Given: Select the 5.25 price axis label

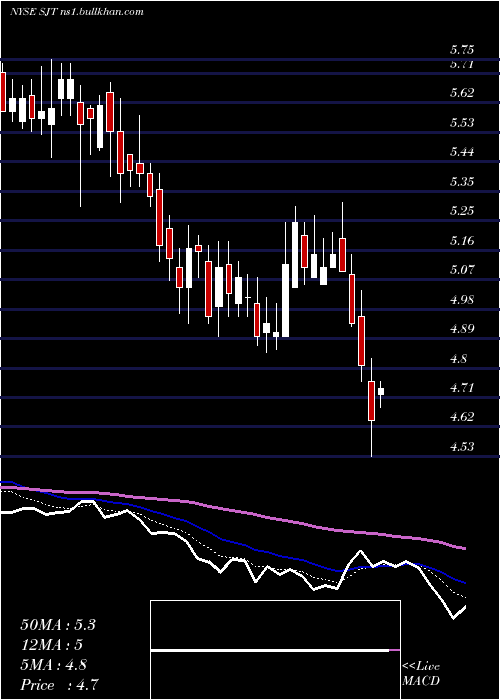Looking at the screenshot, I should pyautogui.click(x=462, y=211).
